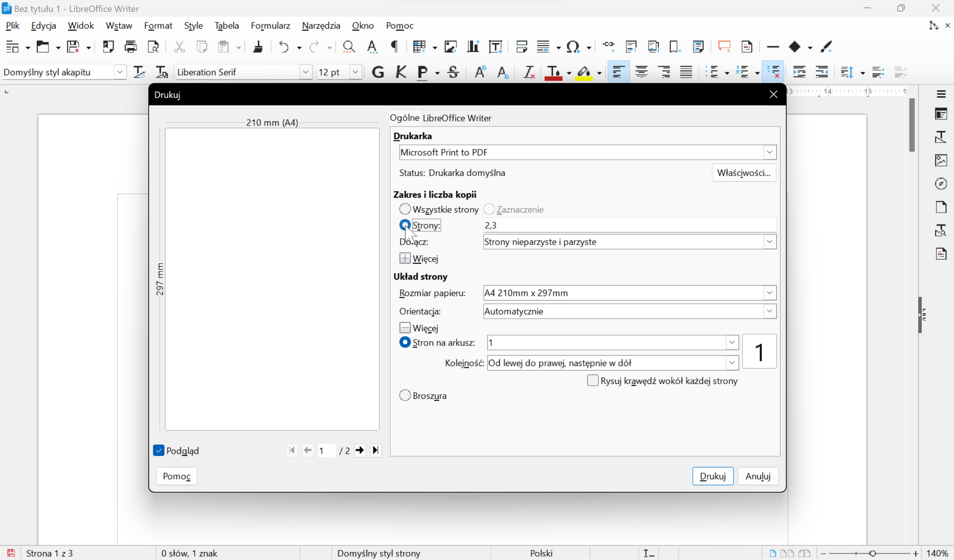Click the Insert Text Box icon
The width and height of the screenshot is (954, 560).
(496, 47)
